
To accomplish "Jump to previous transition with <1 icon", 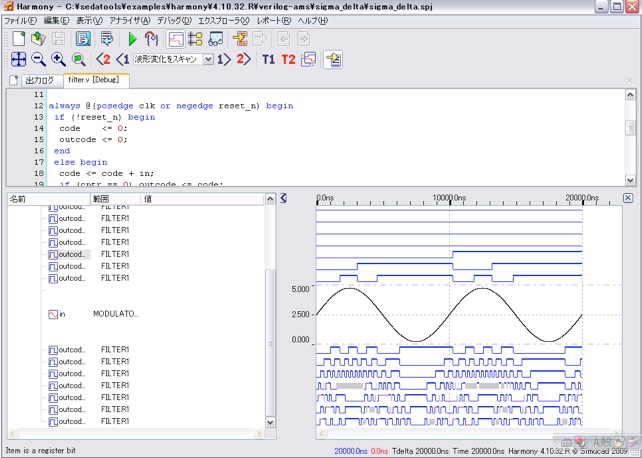I will (x=124, y=60).
